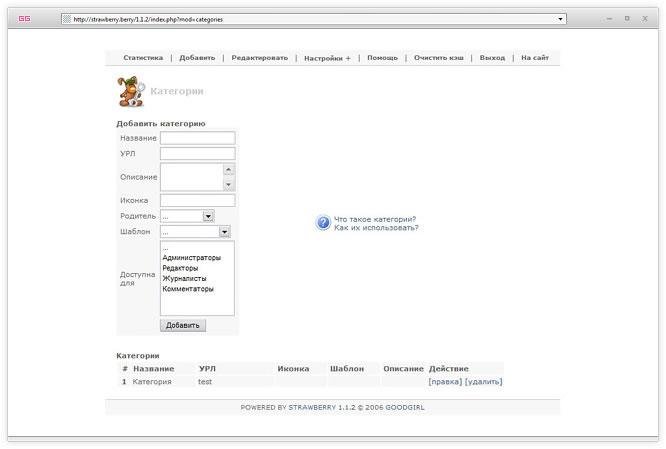Click the up arrow of the Описание scrollbar
Screen dimensions: 666x449
pos(229,170)
